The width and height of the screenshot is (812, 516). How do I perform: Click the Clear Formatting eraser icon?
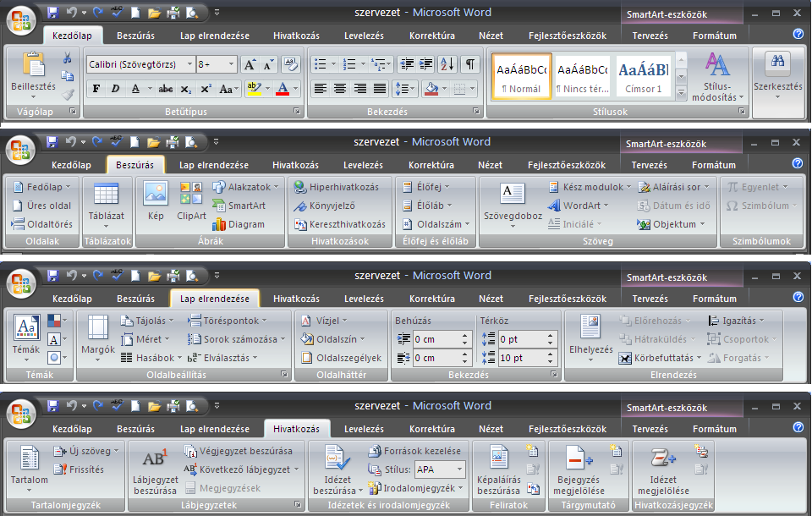tap(290, 65)
